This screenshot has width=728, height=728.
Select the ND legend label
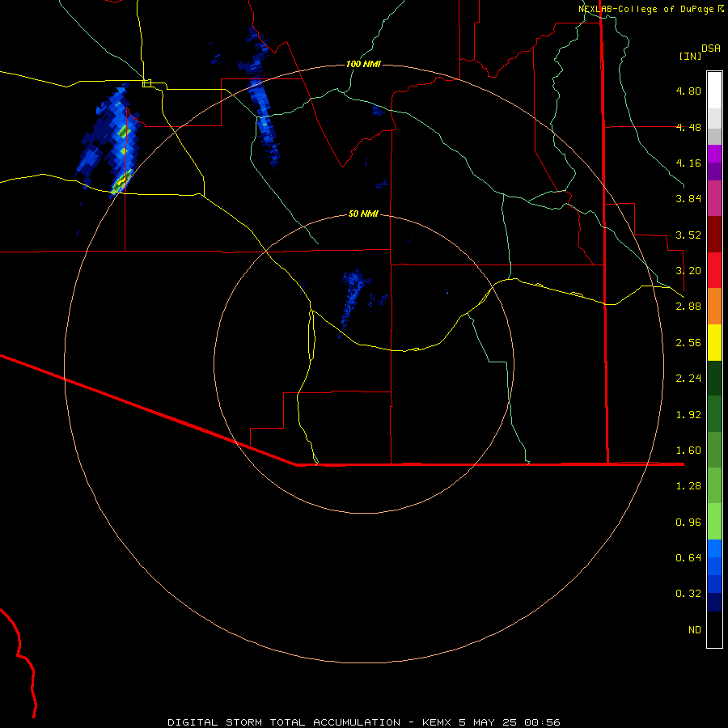coord(695,630)
